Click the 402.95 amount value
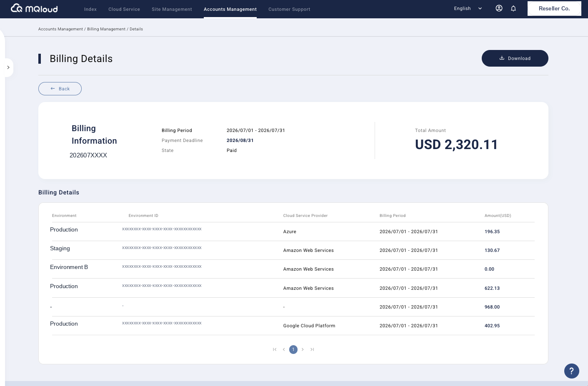588x386 pixels. (x=492, y=326)
